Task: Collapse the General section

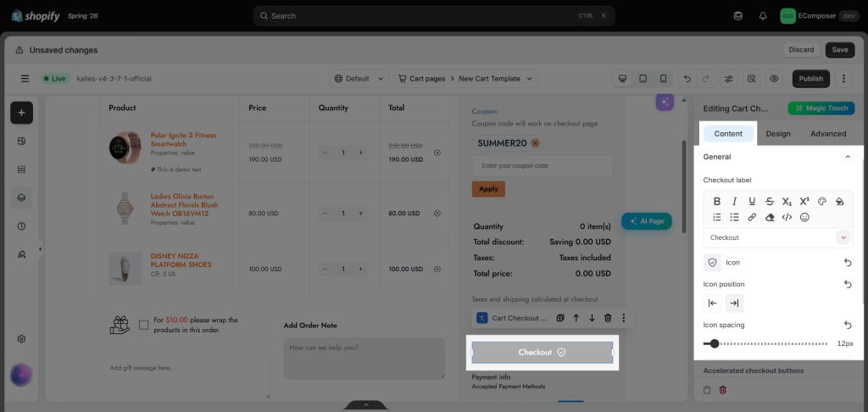Action: (848, 157)
